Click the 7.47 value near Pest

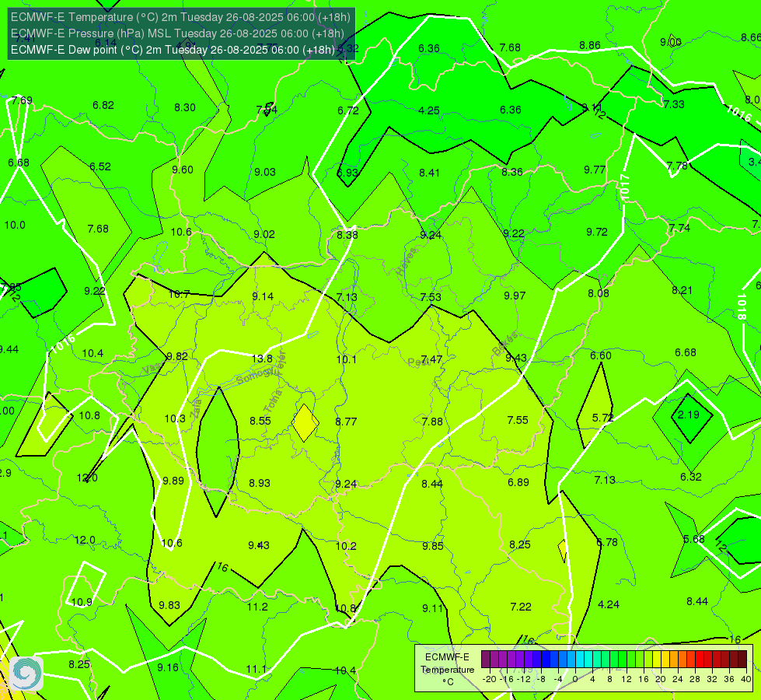coord(431,359)
